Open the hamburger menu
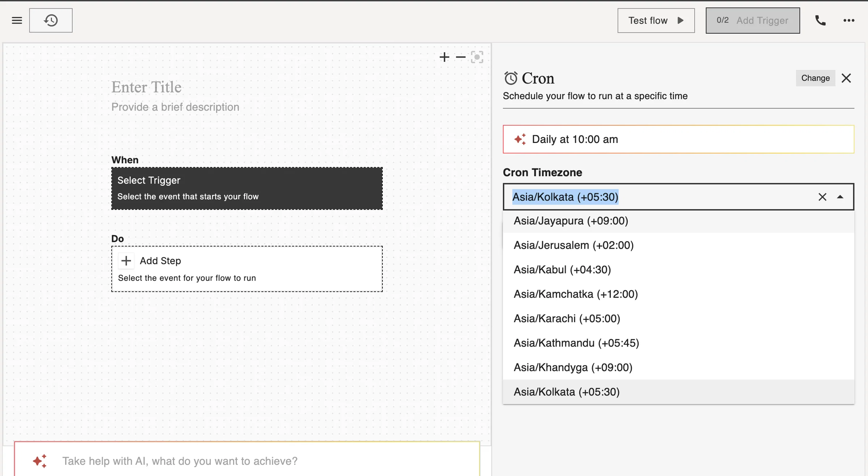 click(17, 20)
